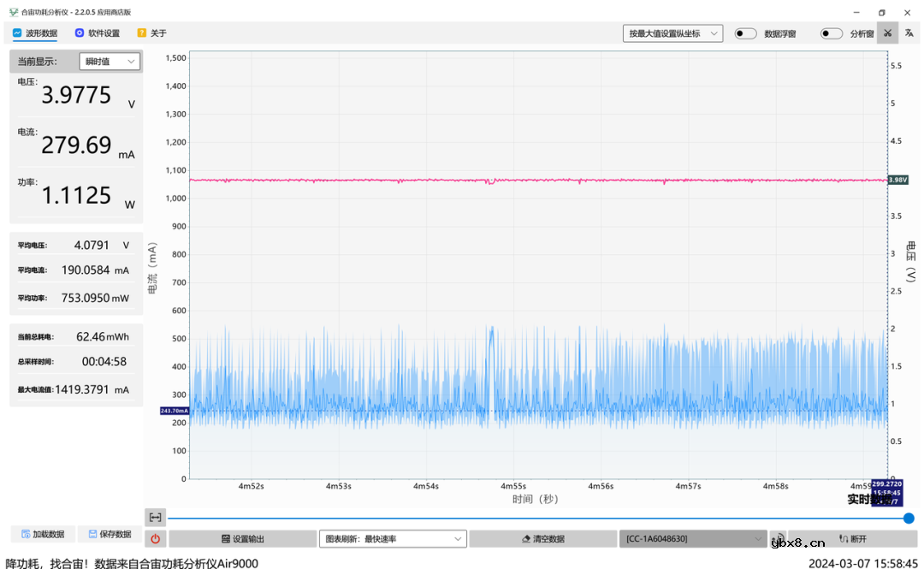This screenshot has height=569, width=924.
Task: Click the 加载数据 button
Action: click(43, 534)
